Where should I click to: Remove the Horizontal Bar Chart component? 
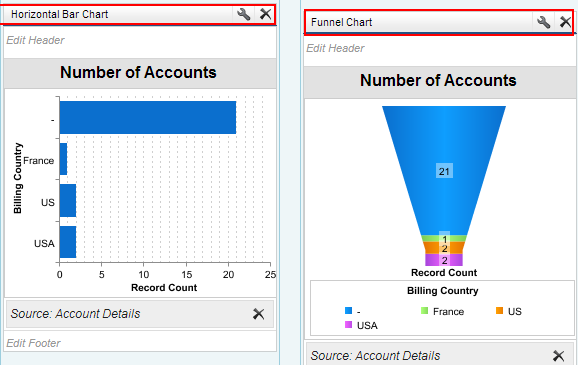265,14
